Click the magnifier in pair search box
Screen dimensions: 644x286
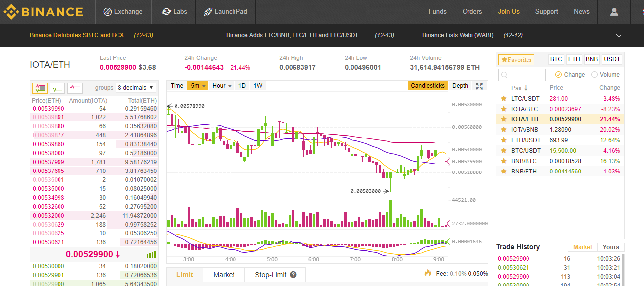click(504, 75)
